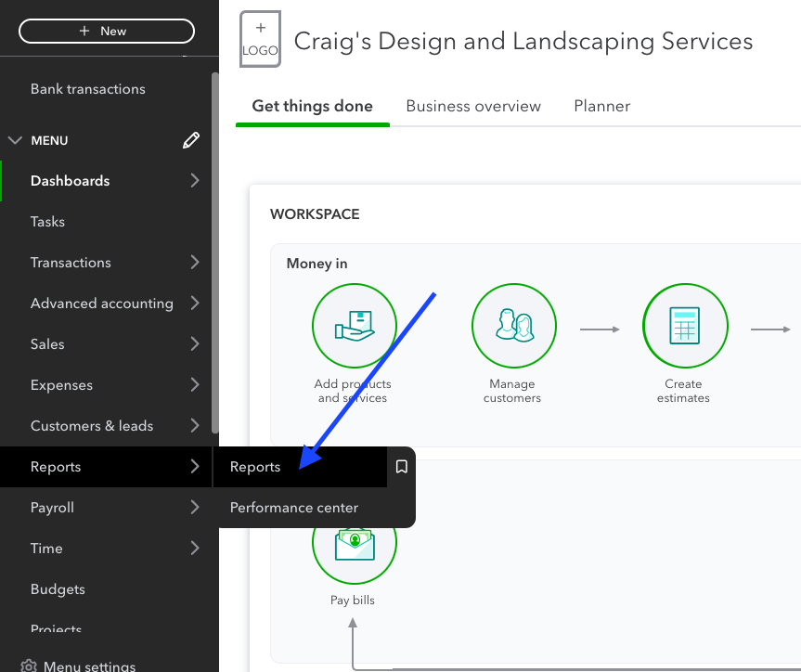The width and height of the screenshot is (801, 672).
Task: Open the Manage customers icon
Action: pyautogui.click(x=513, y=326)
